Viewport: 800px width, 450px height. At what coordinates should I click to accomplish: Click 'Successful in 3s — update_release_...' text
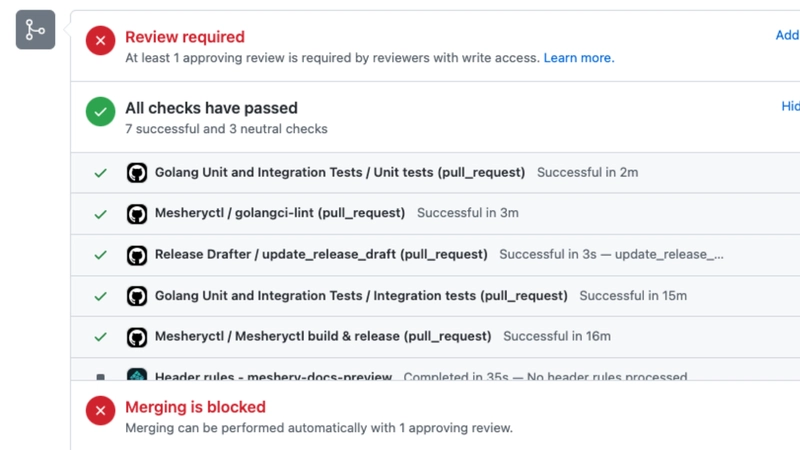(x=611, y=254)
